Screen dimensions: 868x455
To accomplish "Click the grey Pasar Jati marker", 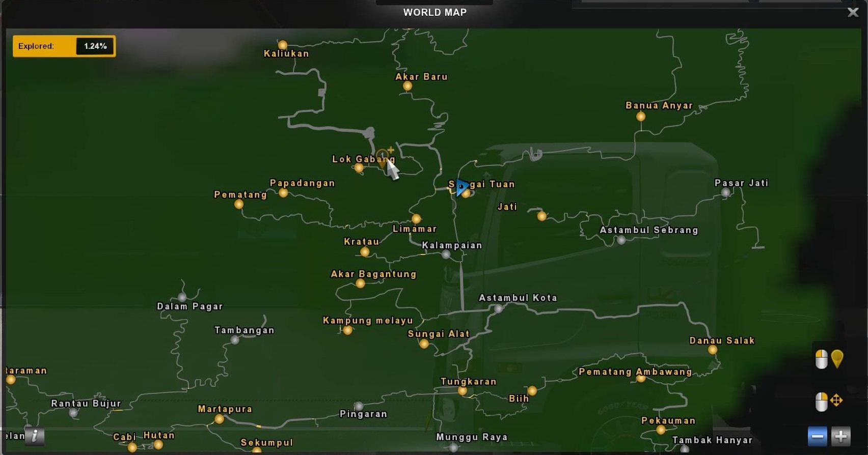I will click(x=726, y=192).
